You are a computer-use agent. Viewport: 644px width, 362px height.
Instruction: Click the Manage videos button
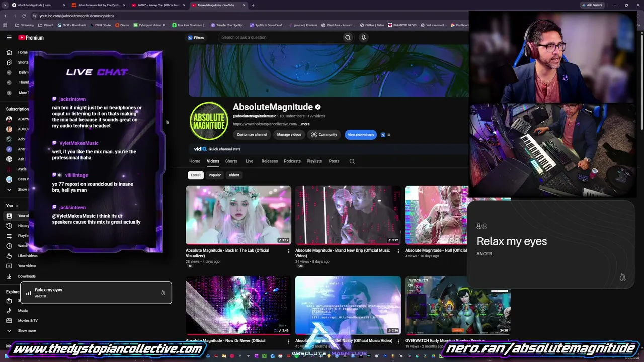(x=289, y=135)
